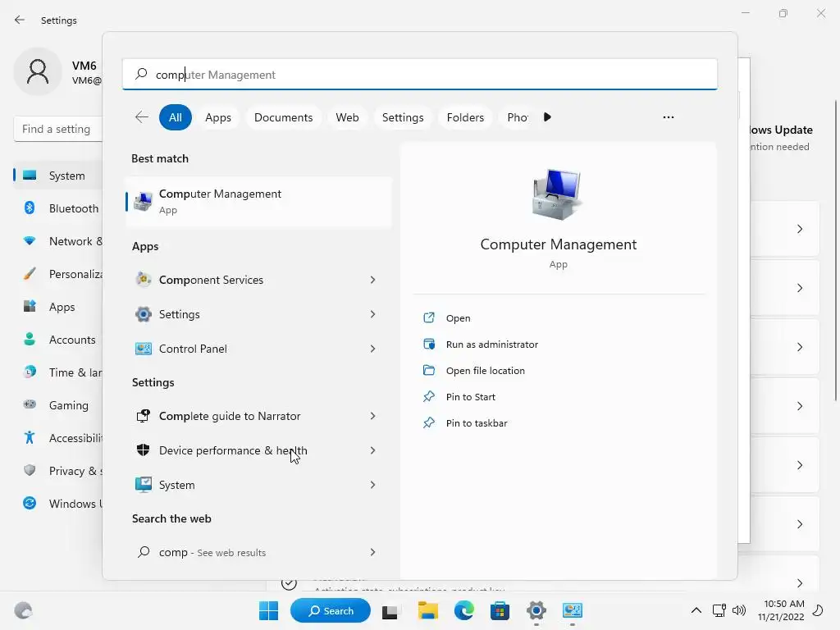Screen dimensions: 840x630
Task: Click the Settings window back arrow
Action: click(x=20, y=20)
